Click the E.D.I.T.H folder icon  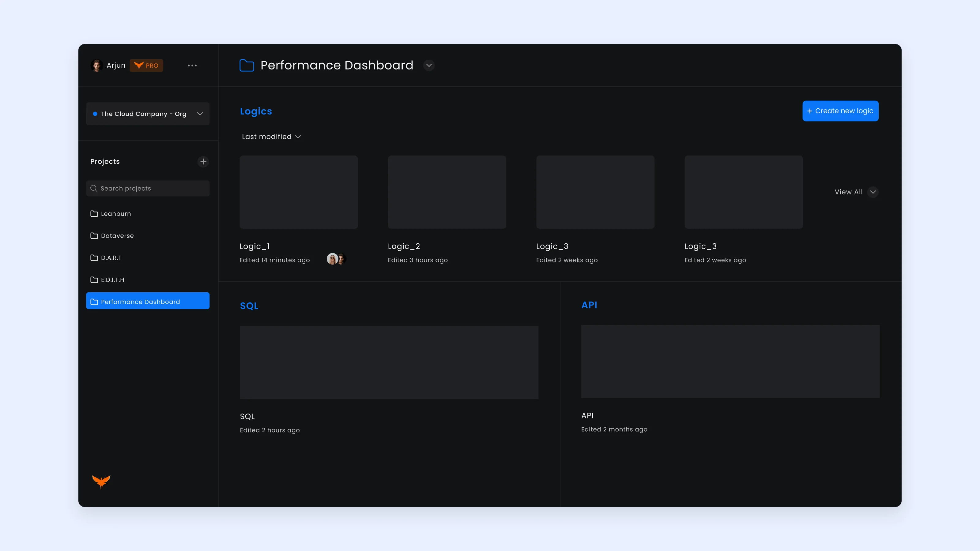94,280
